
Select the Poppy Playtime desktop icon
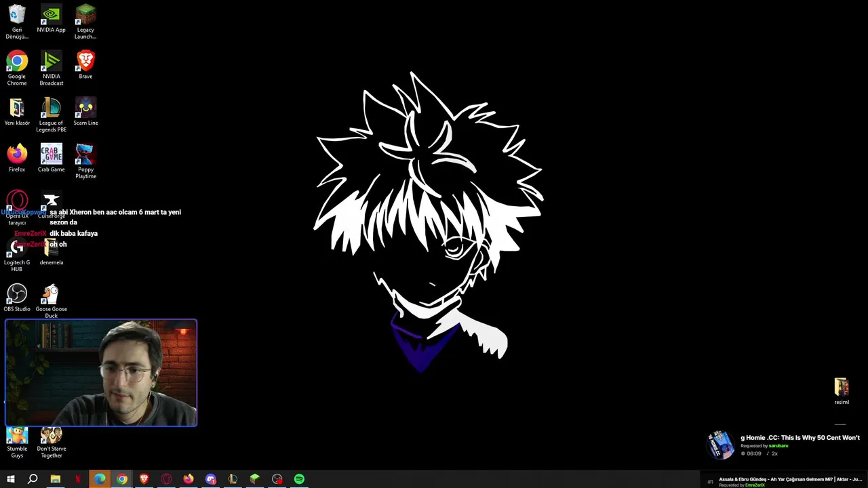coord(85,161)
